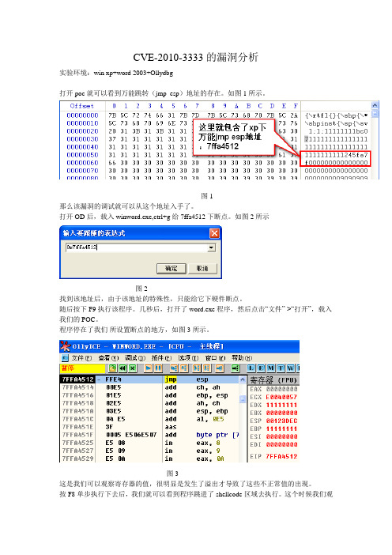Click the OllyICE red title bar logo
The image size is (392, 555).
click(x=65, y=345)
